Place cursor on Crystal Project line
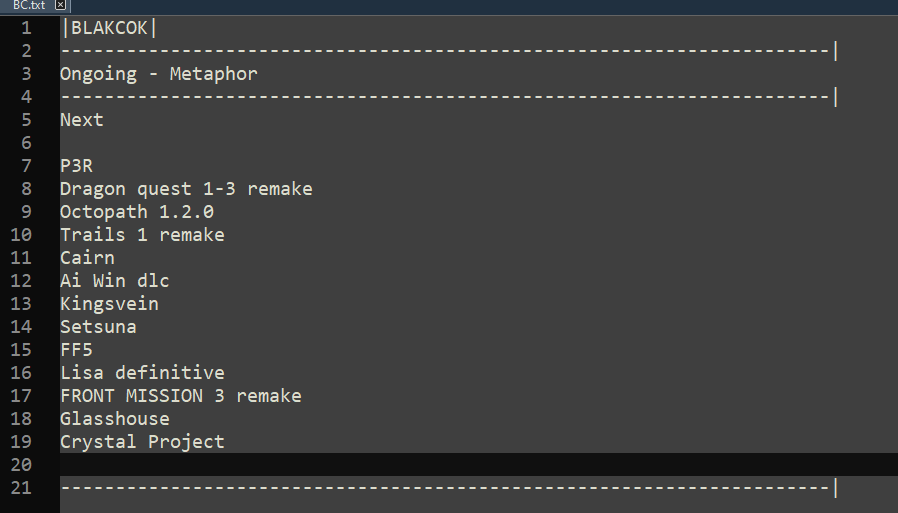 click(x=142, y=442)
